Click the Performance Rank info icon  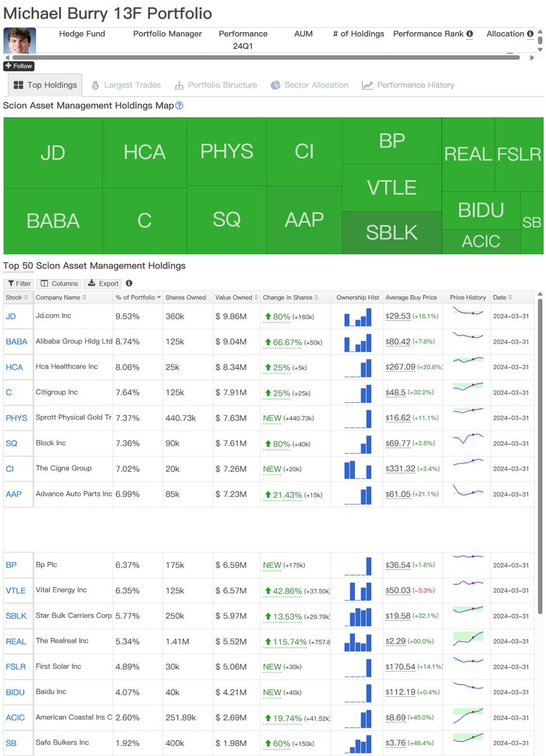point(470,34)
